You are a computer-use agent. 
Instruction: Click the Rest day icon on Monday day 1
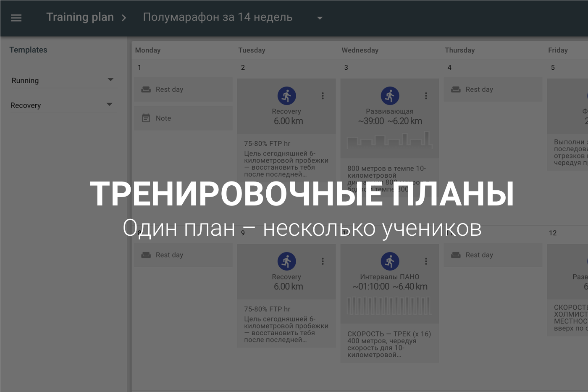[145, 89]
